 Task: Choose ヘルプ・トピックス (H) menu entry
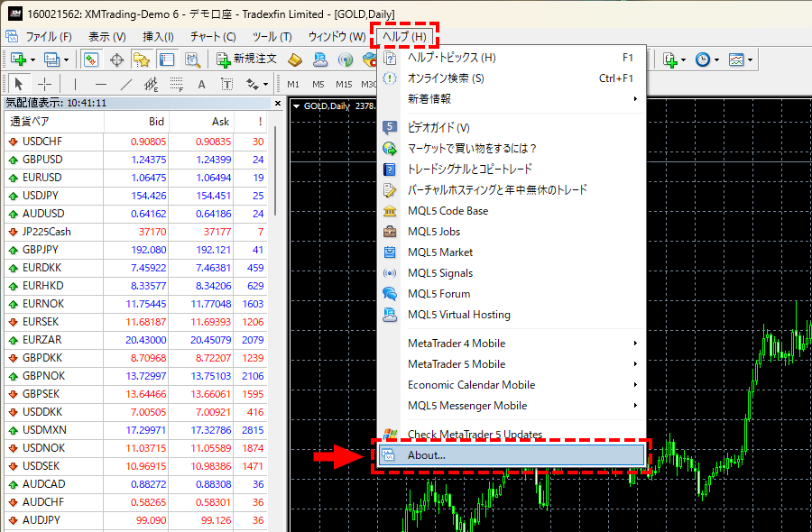coord(512,58)
